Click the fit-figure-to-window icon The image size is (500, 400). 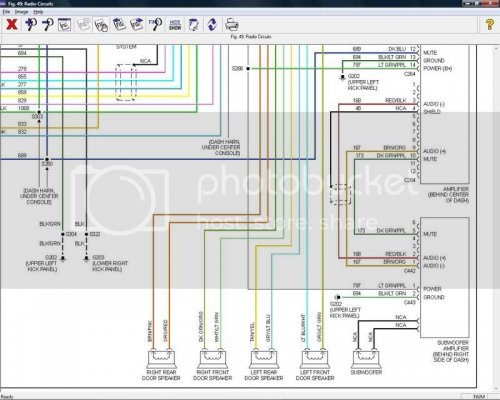point(65,24)
